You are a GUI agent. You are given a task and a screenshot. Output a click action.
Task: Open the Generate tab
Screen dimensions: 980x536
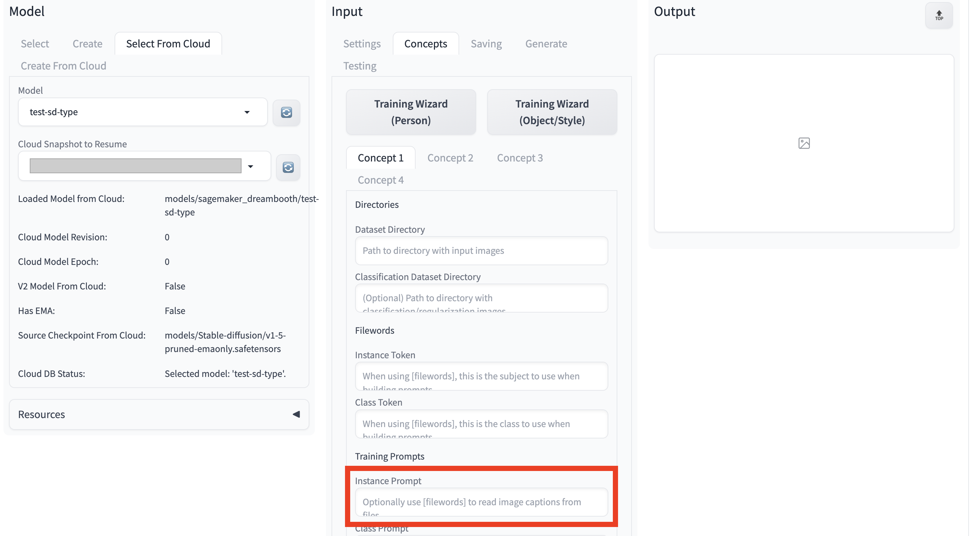pyautogui.click(x=546, y=44)
